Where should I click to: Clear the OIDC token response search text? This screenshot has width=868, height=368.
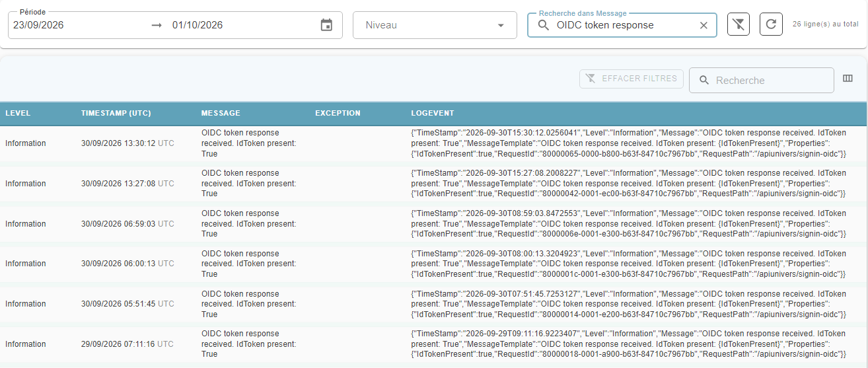tap(704, 25)
